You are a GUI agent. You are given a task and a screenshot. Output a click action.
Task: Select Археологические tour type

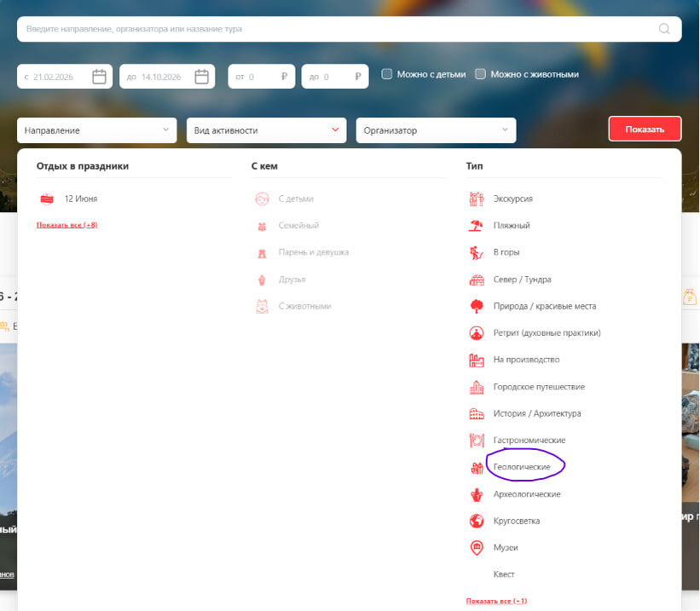527,494
